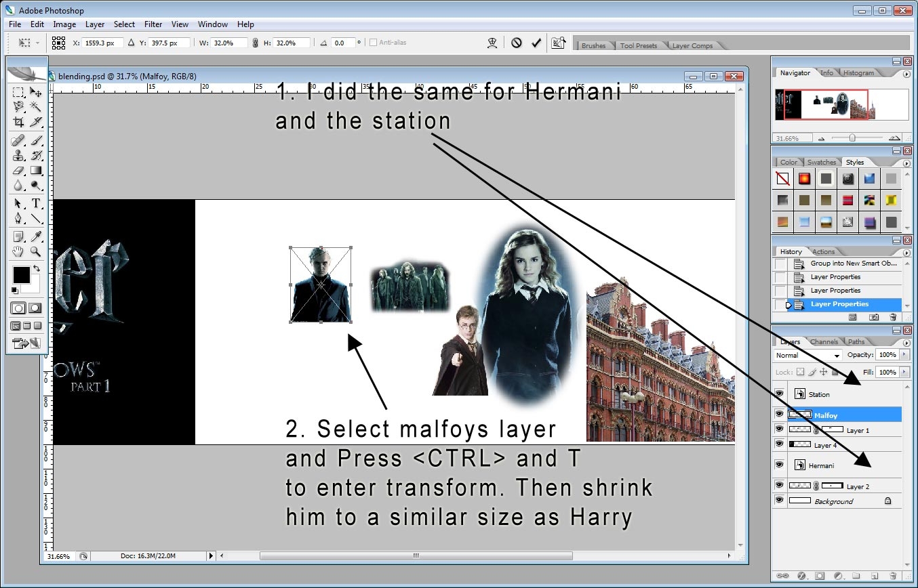Pick the Clone Stamp tool
The image size is (918, 588).
pyautogui.click(x=19, y=155)
